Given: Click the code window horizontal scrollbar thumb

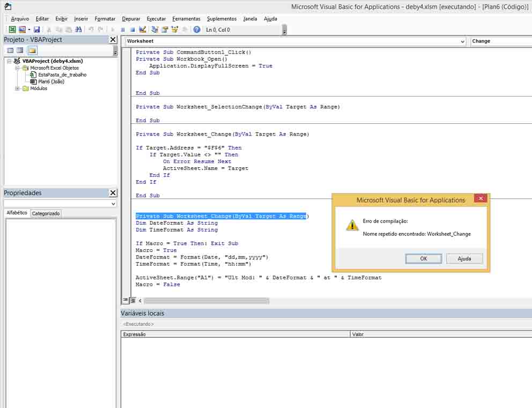Looking at the screenshot, I should (206, 301).
